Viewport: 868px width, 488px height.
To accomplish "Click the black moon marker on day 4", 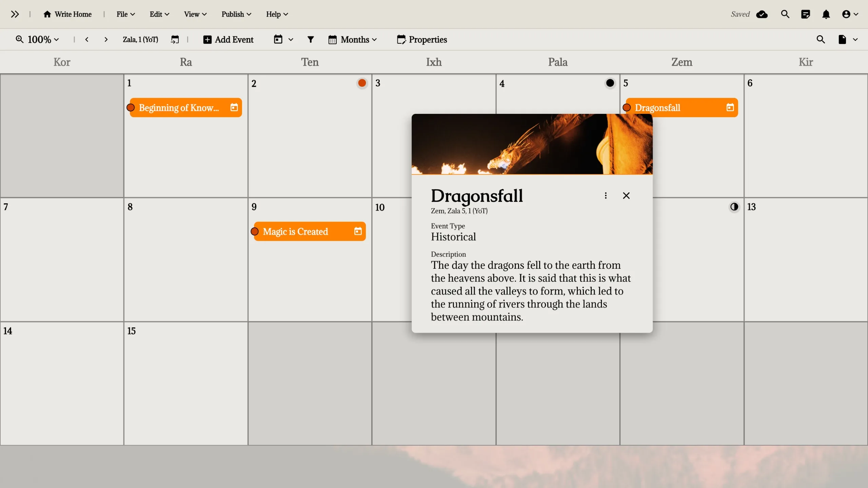I will coord(610,83).
